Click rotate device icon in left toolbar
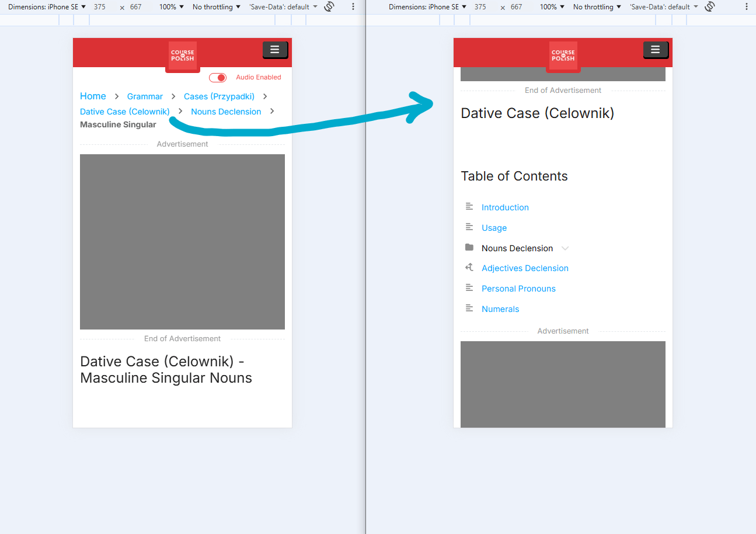The image size is (756, 534). [x=329, y=7]
